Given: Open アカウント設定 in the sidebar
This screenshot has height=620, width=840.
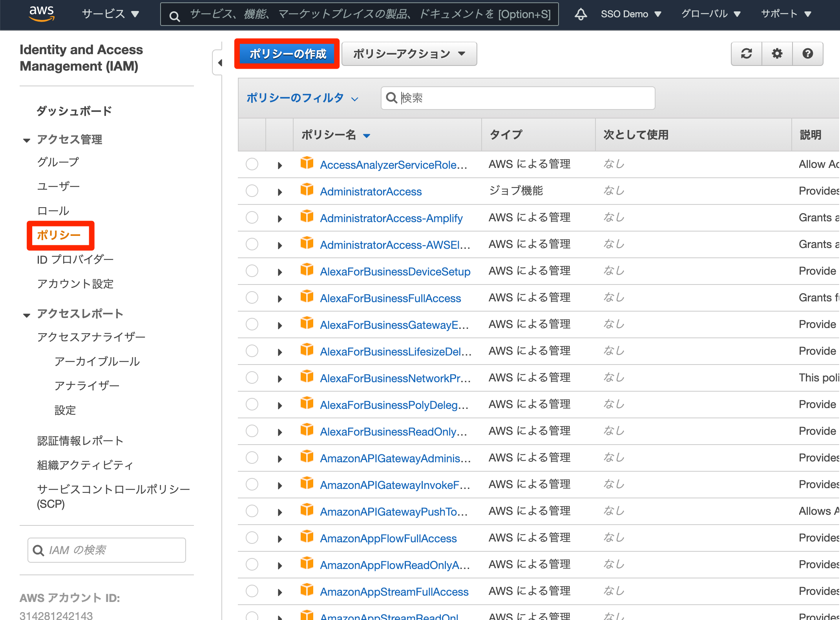Looking at the screenshot, I should 75,284.
